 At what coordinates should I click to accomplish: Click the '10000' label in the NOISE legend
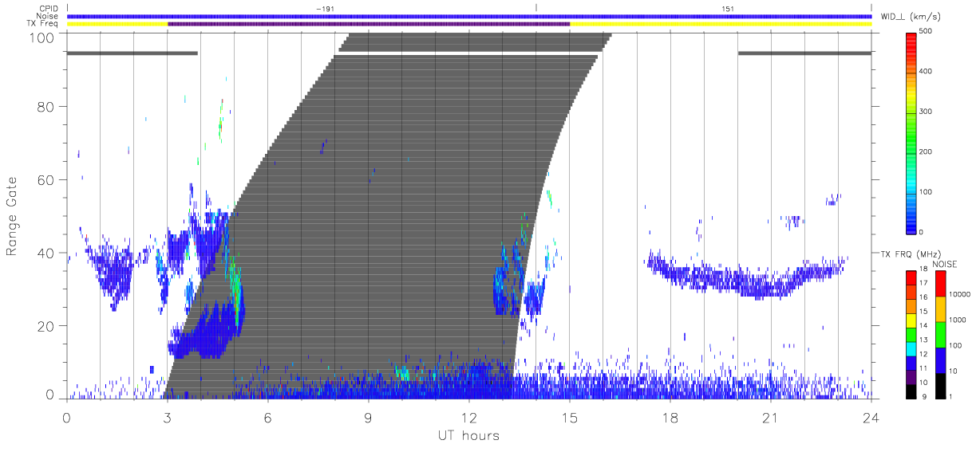point(961,295)
